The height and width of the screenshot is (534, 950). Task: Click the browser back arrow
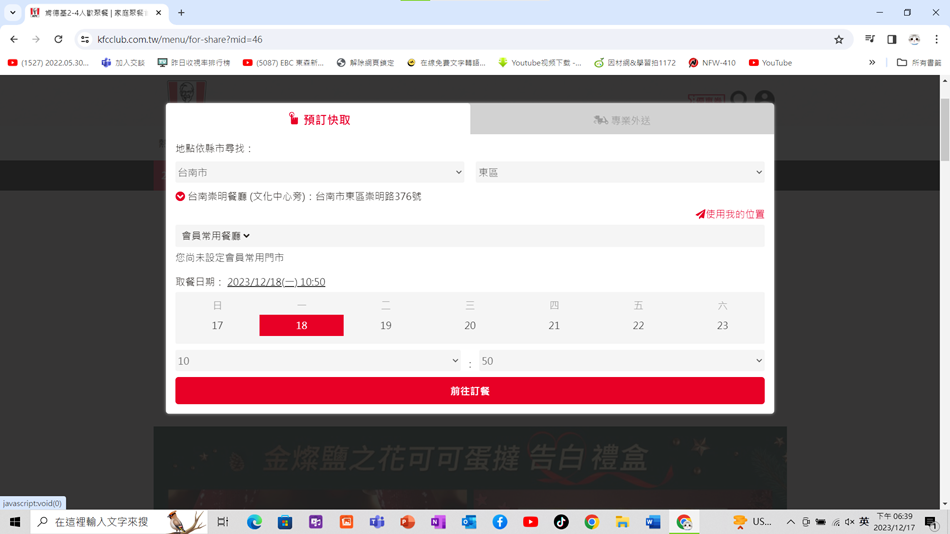[14, 39]
